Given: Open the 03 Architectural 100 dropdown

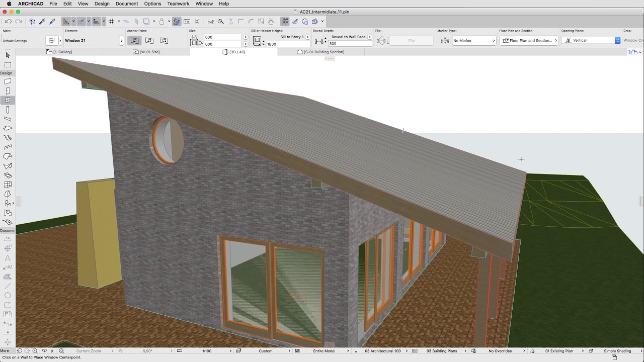Looking at the screenshot, I should click(x=383, y=351).
